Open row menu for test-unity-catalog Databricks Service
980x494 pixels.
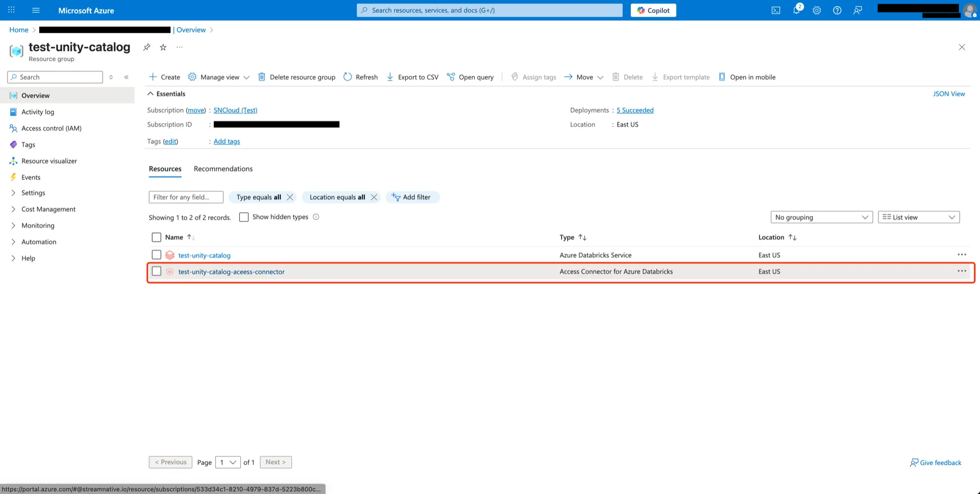[962, 255]
